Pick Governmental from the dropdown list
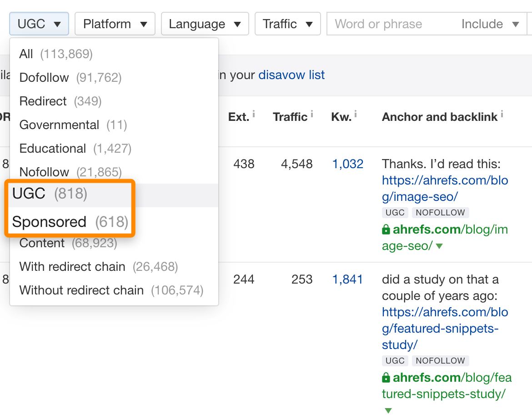The image size is (532, 419). (59, 125)
